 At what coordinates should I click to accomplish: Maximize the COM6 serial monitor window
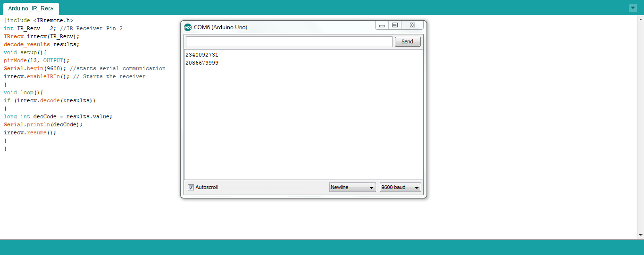395,25
